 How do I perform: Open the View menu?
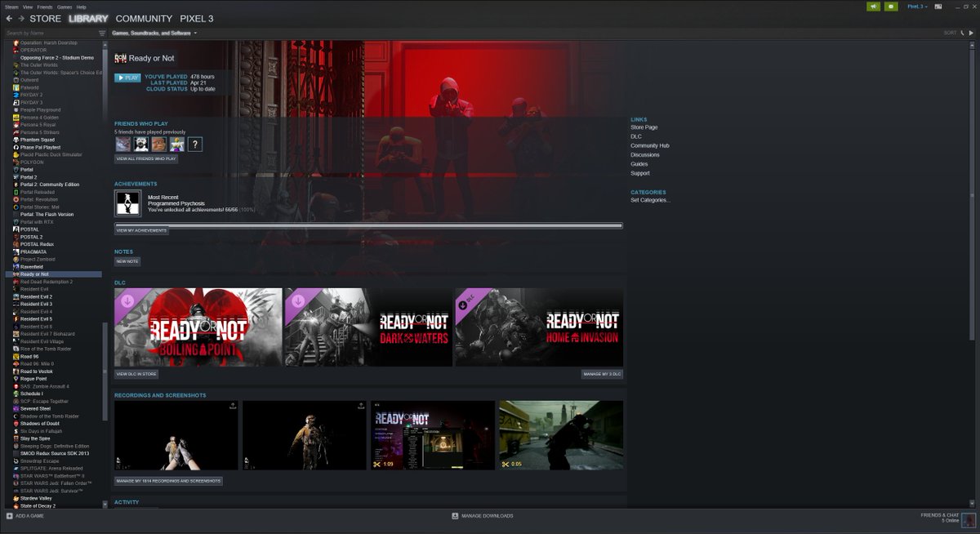point(28,7)
